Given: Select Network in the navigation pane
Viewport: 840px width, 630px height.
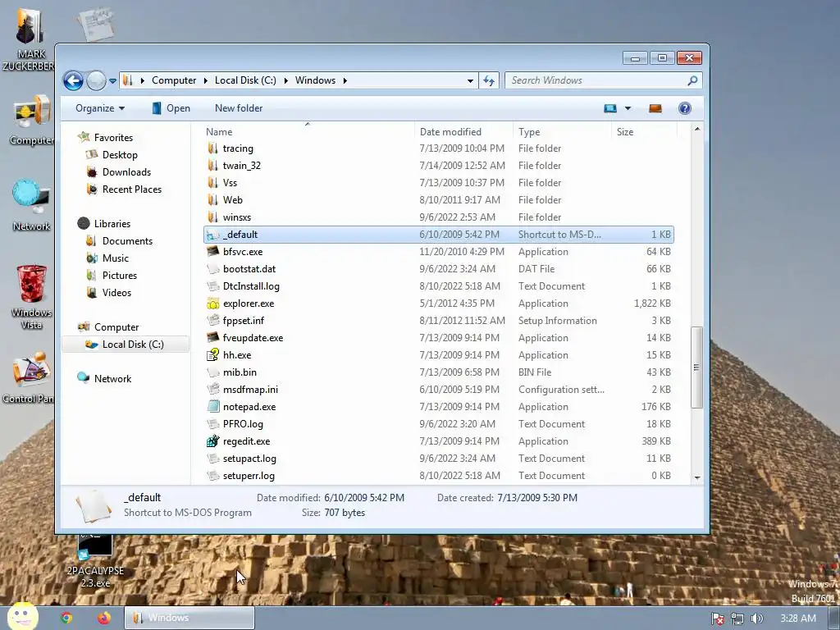Looking at the screenshot, I should (x=112, y=379).
